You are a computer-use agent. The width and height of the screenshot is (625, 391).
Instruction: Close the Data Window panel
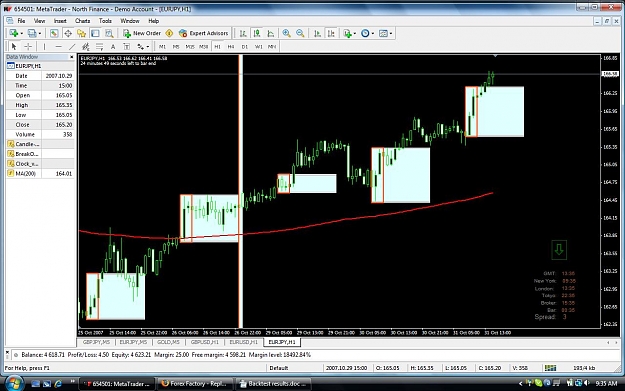click(72, 57)
